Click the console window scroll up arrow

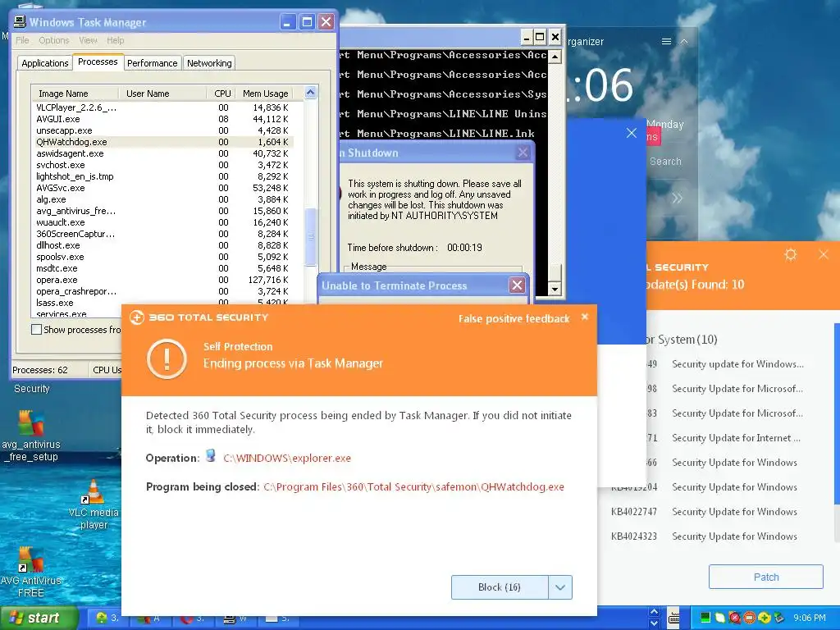[x=555, y=57]
